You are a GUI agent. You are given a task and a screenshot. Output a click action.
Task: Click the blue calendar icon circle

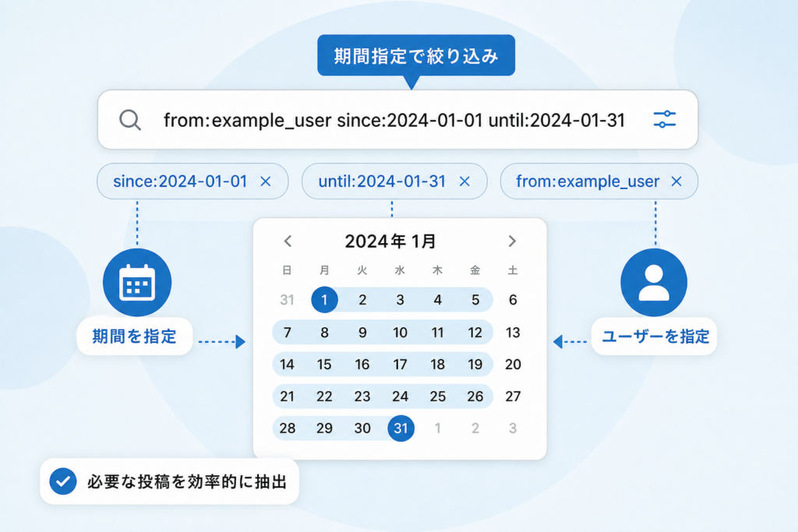137,282
